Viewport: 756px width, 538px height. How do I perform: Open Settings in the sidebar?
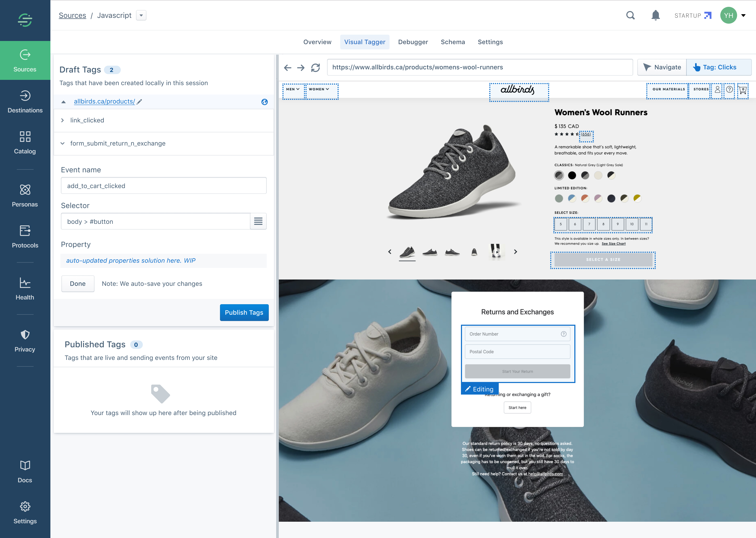click(25, 513)
